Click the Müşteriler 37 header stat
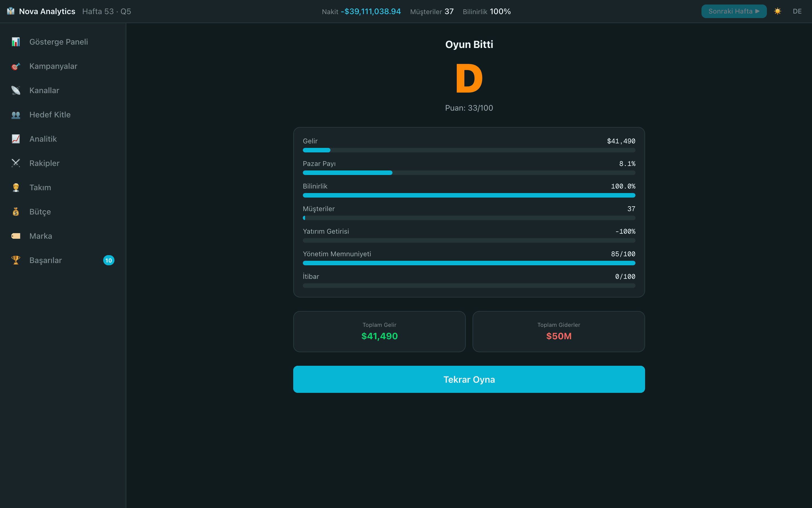This screenshot has height=508, width=812. click(x=431, y=11)
